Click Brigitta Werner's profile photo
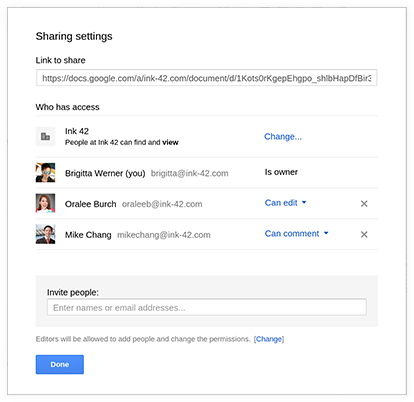Viewport: 414px width, 402px height. (x=45, y=172)
